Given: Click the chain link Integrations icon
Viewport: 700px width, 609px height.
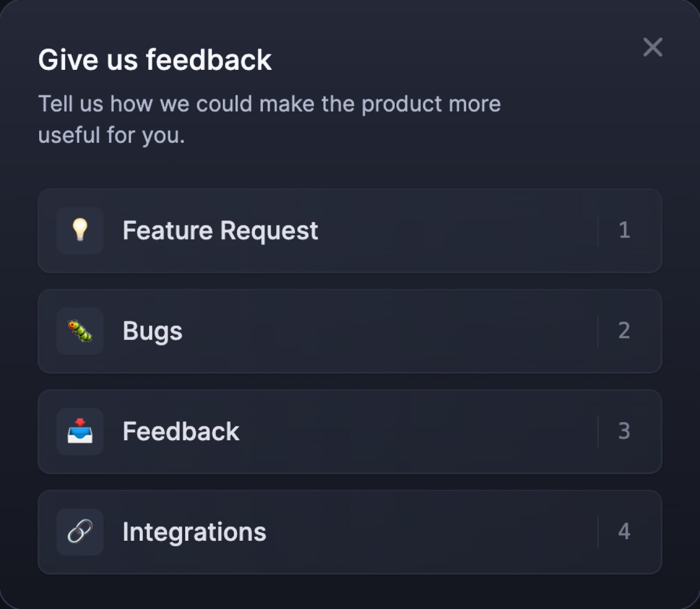Looking at the screenshot, I should (x=80, y=532).
